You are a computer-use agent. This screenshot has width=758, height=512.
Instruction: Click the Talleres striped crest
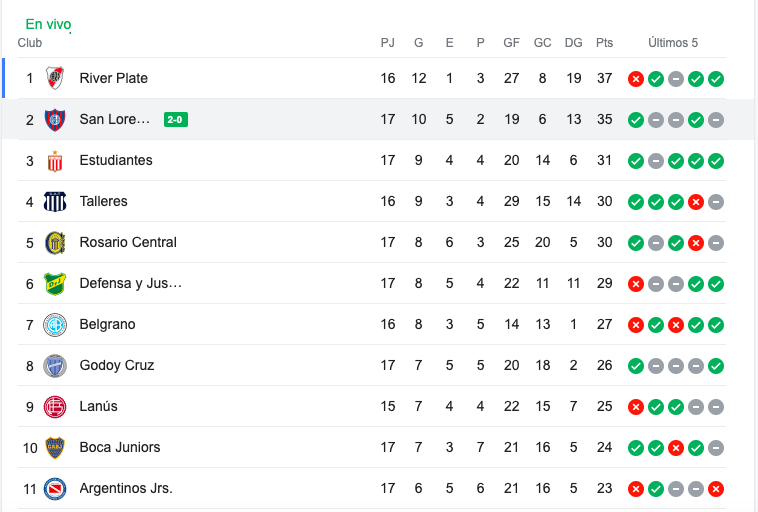click(55, 202)
